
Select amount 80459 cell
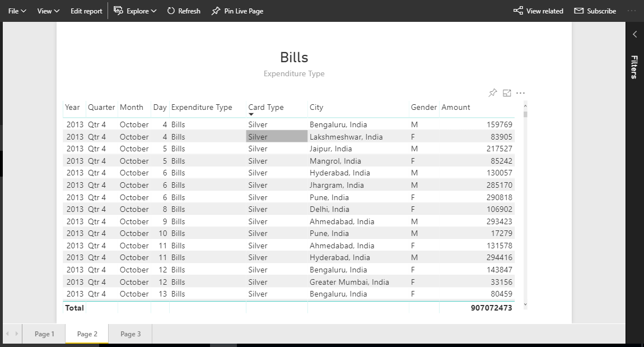(x=477, y=294)
